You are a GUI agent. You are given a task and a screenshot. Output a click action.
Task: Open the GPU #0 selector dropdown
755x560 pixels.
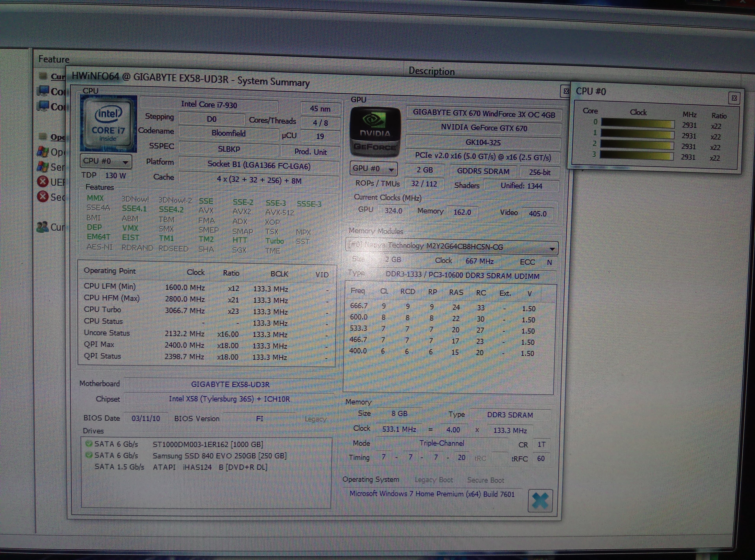(x=373, y=169)
